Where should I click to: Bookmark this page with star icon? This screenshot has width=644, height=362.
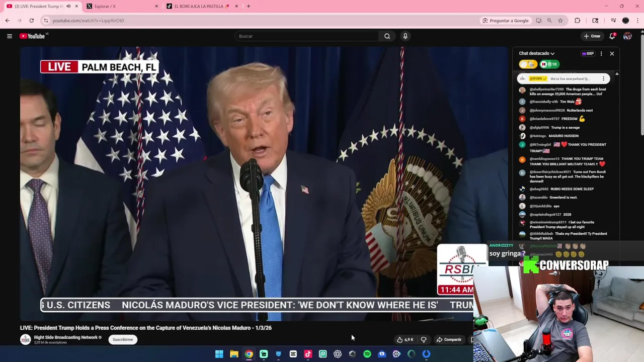(560, 21)
